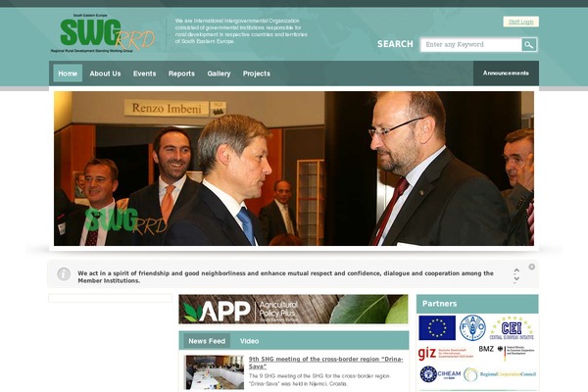The height and width of the screenshot is (392, 588).
Task: Click the Staff Login button
Action: click(521, 22)
